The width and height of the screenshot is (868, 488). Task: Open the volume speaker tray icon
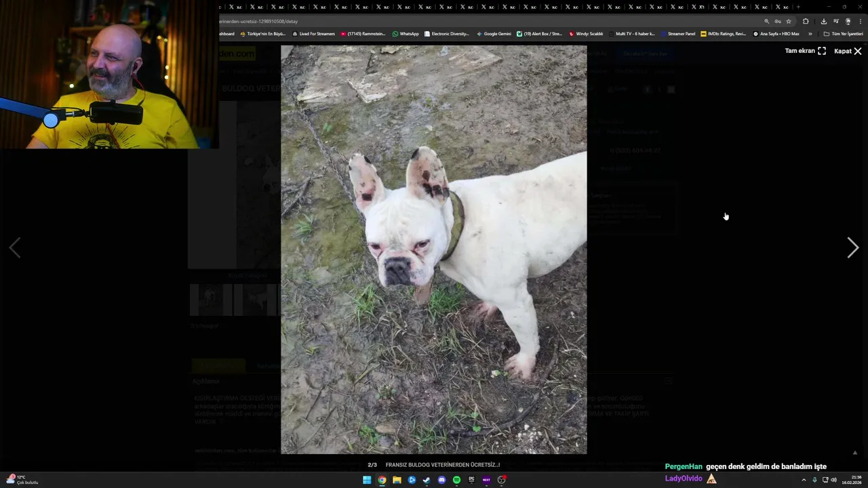tap(833, 480)
